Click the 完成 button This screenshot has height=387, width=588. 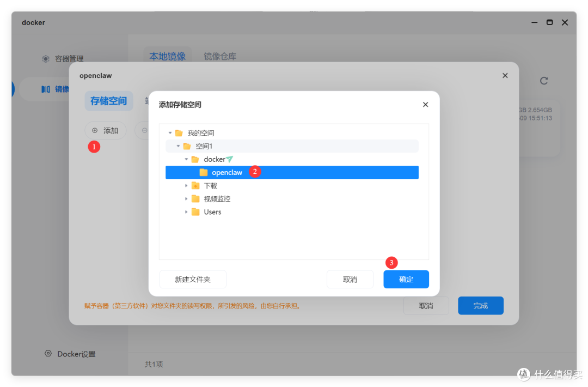click(481, 306)
